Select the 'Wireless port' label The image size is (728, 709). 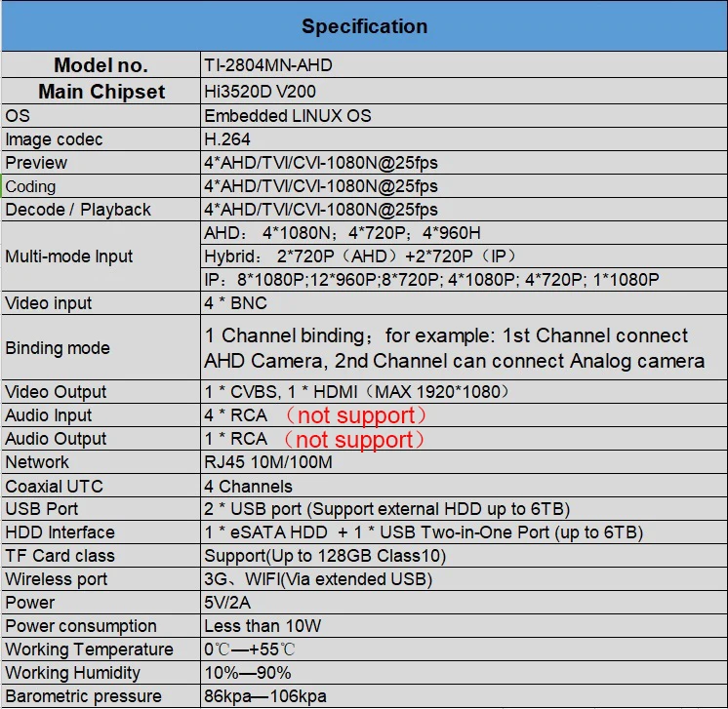(57, 579)
